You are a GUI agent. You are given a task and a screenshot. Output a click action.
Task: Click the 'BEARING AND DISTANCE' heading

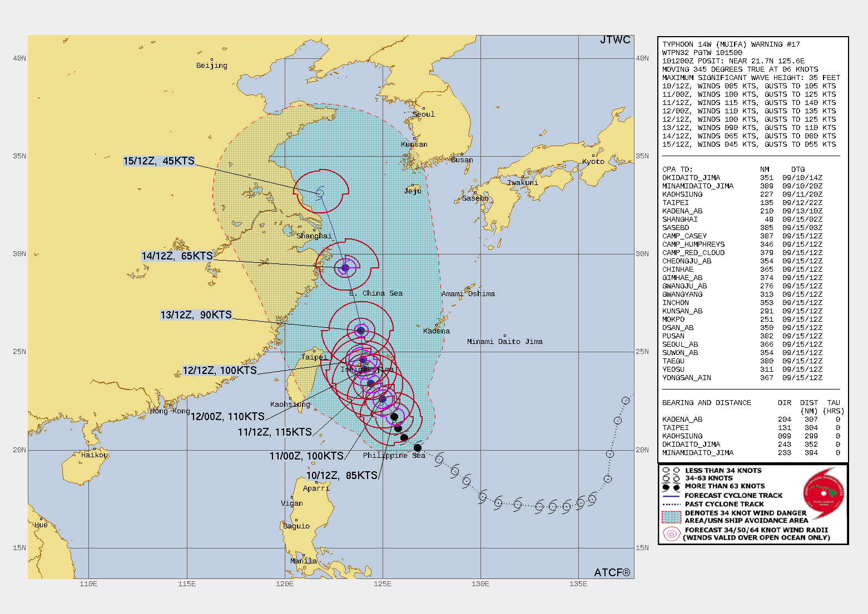(x=707, y=403)
